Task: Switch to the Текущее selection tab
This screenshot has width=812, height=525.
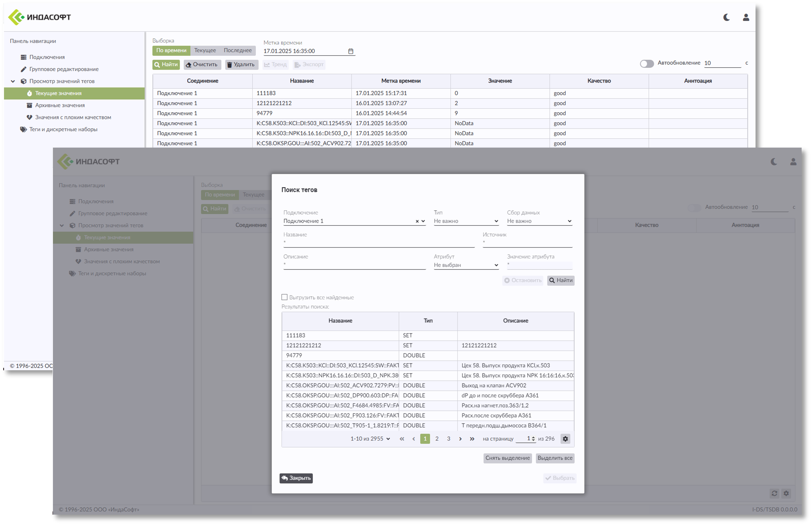Action: [x=205, y=50]
